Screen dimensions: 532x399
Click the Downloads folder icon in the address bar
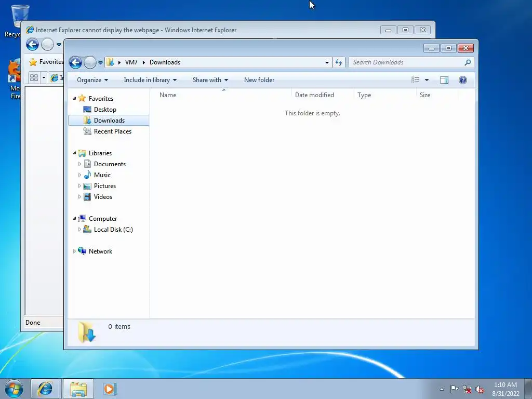click(x=110, y=62)
